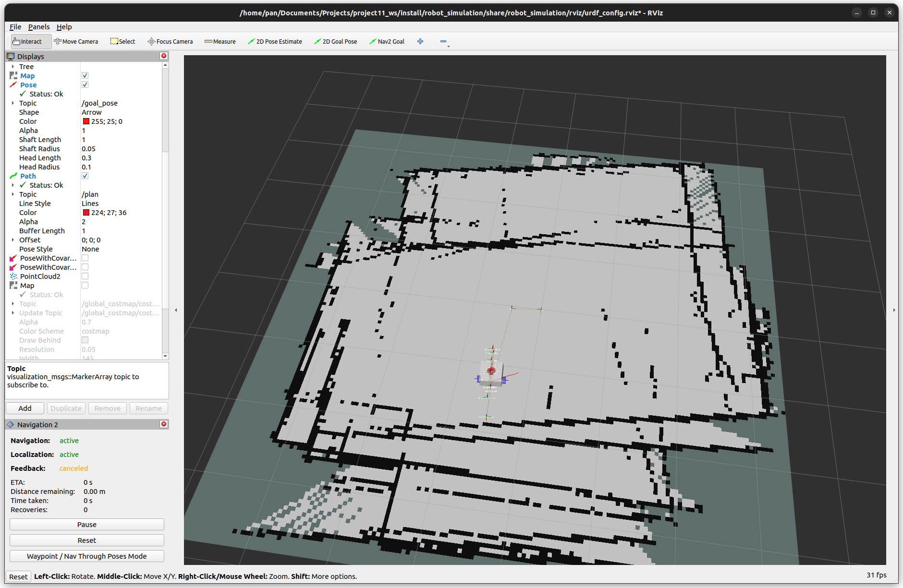Enable the first PoseWithCovar checkbox
Screen dimensions: 903x588
tap(85, 258)
